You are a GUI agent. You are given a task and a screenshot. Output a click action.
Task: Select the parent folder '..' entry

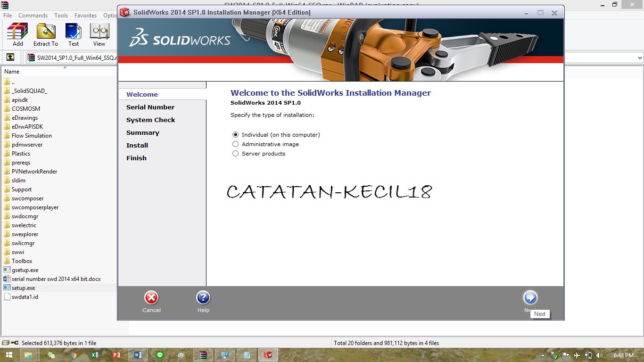coord(13,82)
